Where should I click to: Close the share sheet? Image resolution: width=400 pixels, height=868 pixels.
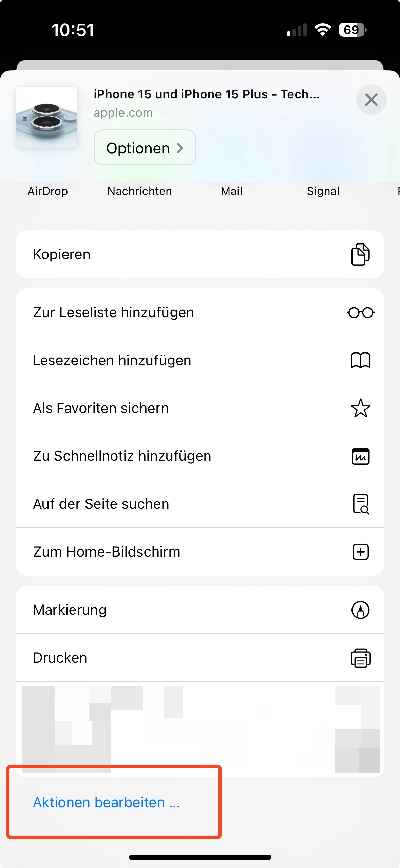tap(371, 100)
